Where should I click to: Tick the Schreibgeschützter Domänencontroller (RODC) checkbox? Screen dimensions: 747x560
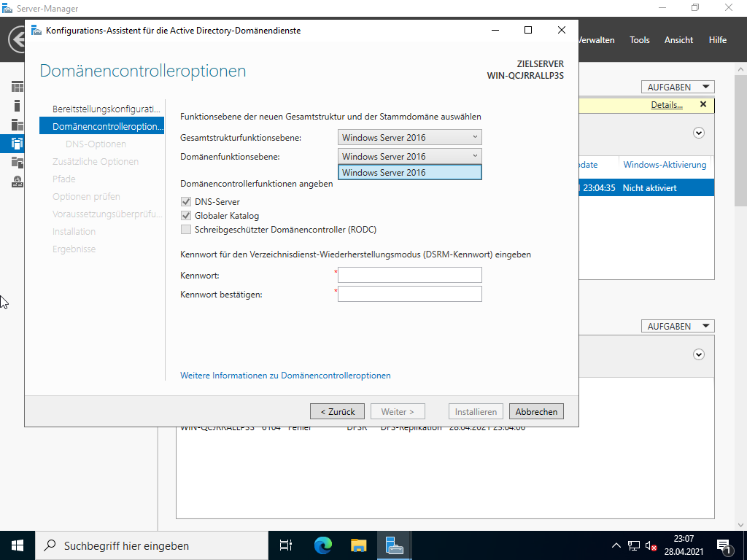pos(186,230)
